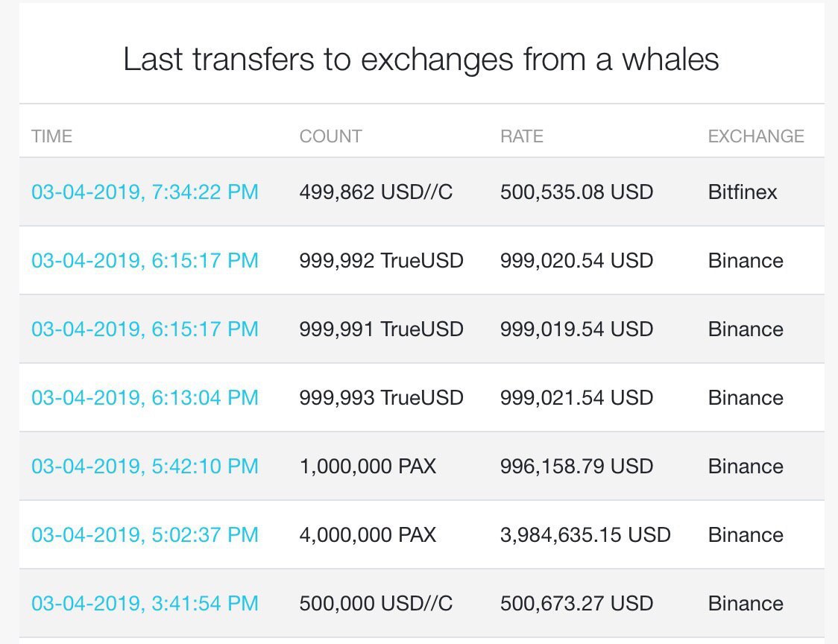Screen dimensions: 838x644
Task: Open the 7:34:22 PM transfer timestamp link
Action: click(145, 192)
